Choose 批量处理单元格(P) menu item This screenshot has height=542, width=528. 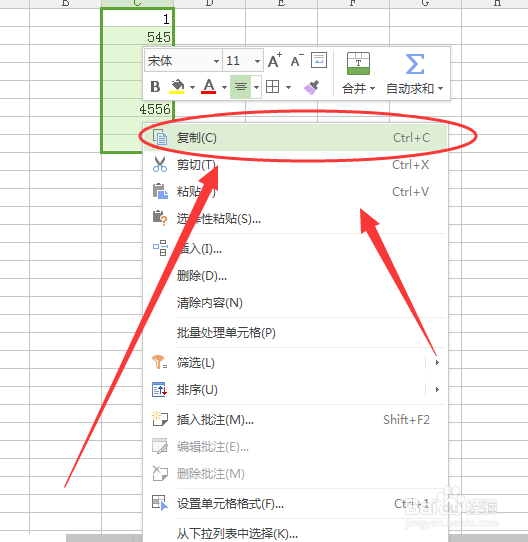(x=295, y=333)
